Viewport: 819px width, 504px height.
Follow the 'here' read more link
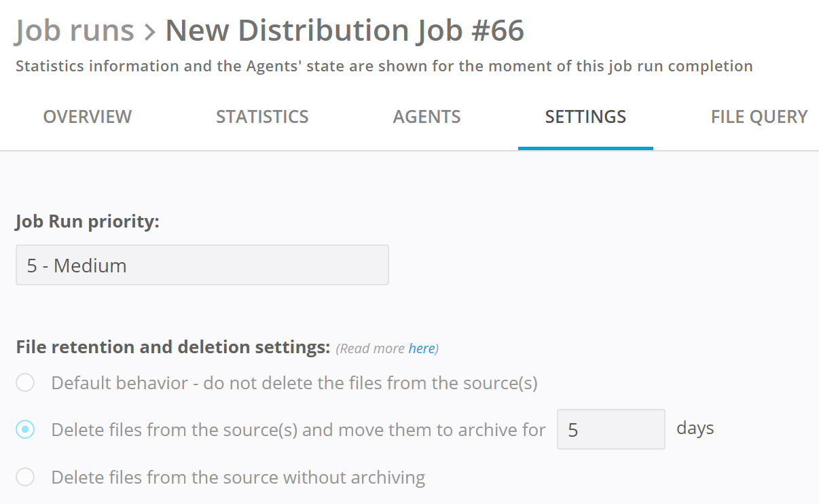click(421, 348)
